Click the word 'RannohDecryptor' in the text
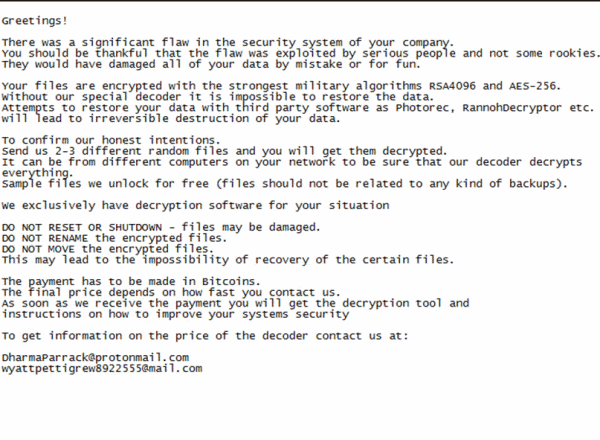600x440 pixels. [512, 108]
